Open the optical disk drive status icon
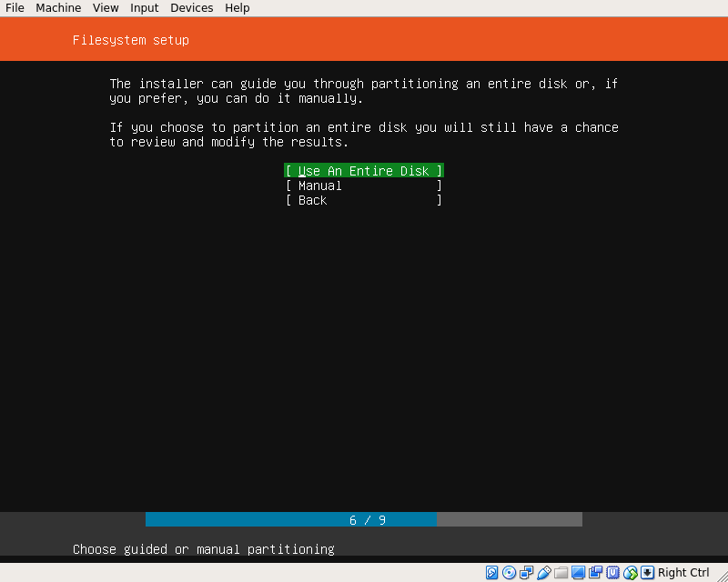728x582 pixels. 510,573
